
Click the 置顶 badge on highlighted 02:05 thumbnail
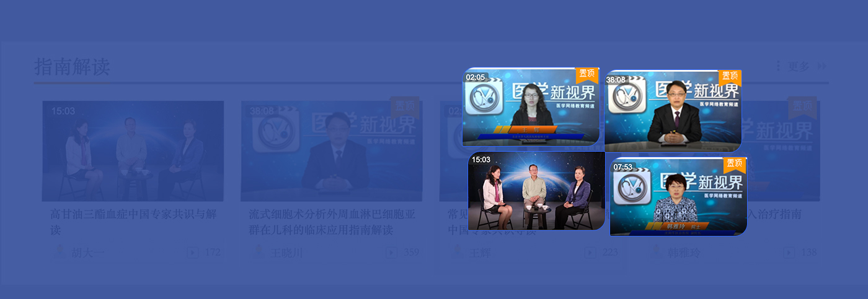click(587, 74)
